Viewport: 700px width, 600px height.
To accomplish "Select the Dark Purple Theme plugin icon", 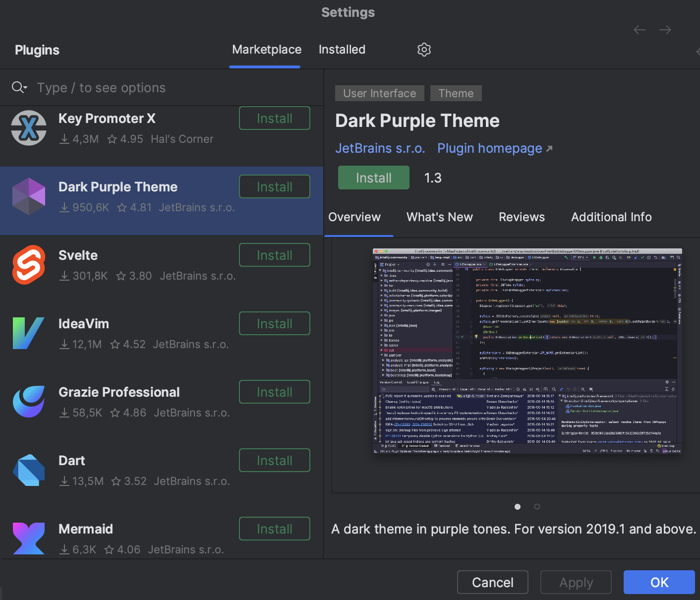I will 28,196.
